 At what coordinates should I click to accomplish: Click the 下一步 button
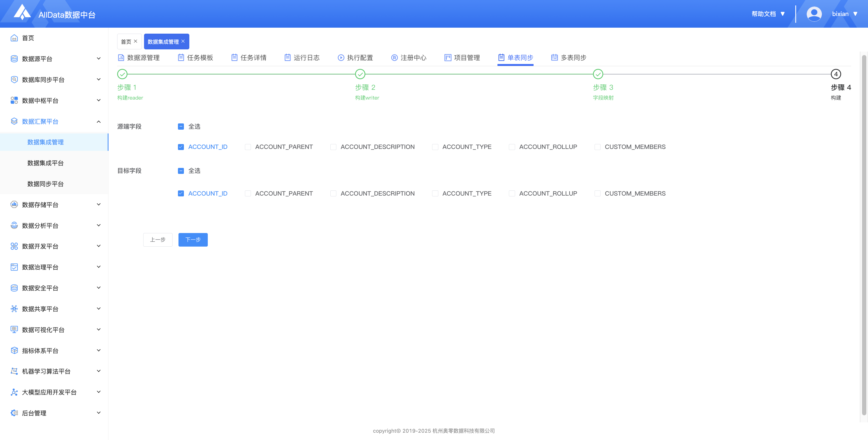coord(193,240)
